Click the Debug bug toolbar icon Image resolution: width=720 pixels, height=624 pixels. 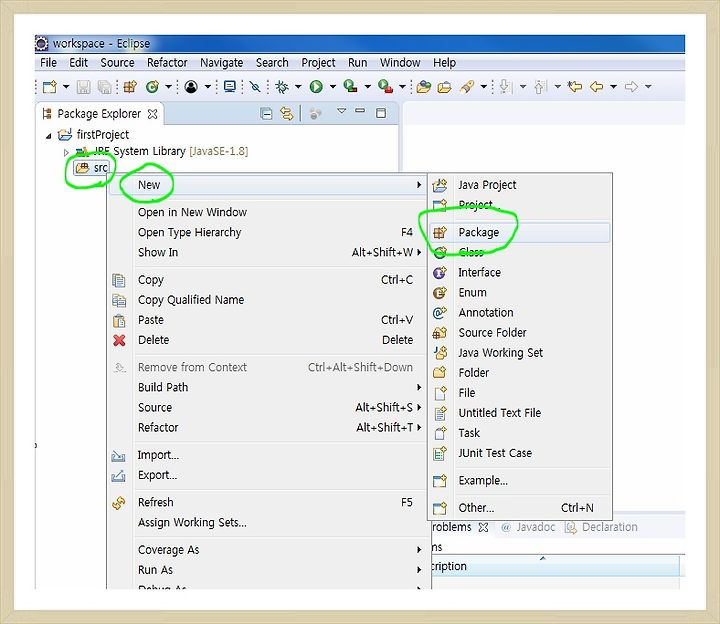(281, 87)
